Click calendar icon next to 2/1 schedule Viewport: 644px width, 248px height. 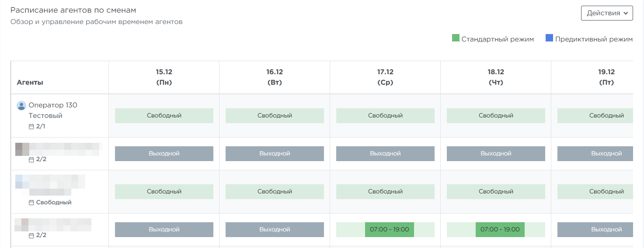[x=31, y=127]
